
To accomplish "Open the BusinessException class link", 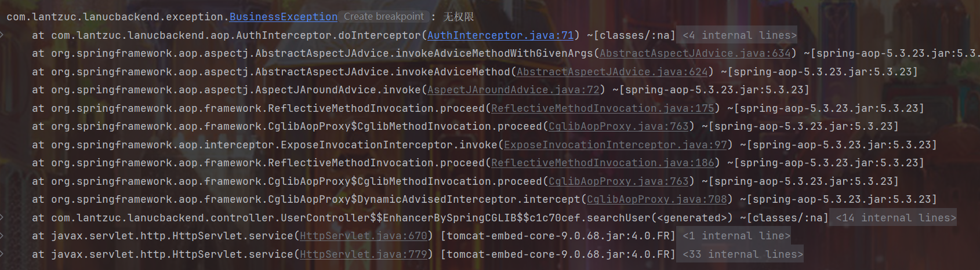I will (x=283, y=17).
